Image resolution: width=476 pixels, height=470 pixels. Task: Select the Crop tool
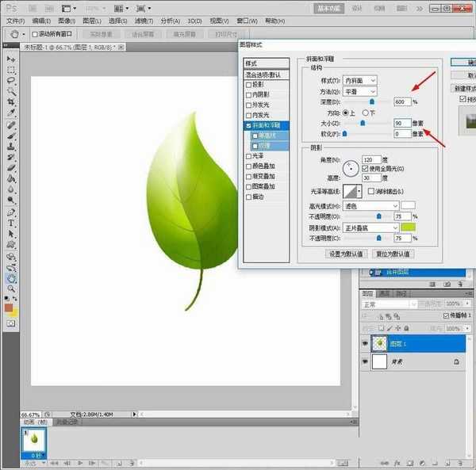click(11, 102)
